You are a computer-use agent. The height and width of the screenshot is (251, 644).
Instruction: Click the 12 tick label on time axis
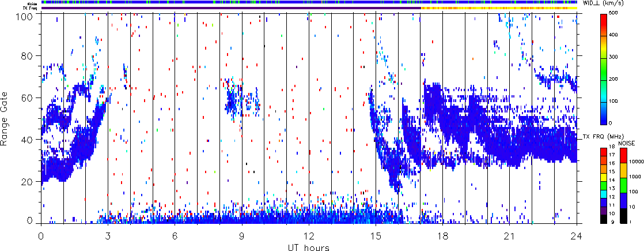click(x=309, y=235)
